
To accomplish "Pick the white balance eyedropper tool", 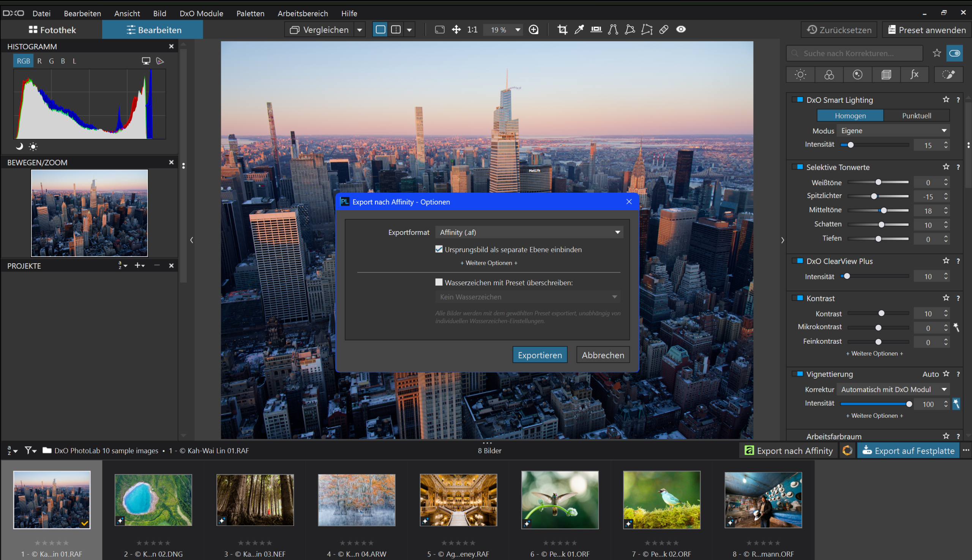I will click(579, 30).
